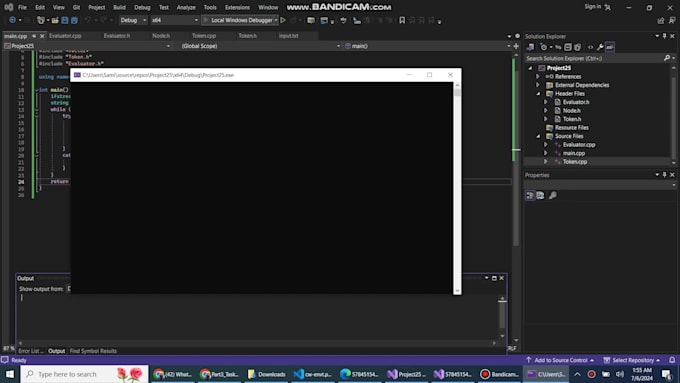Click the bookmark toggle toolbar icon

tap(402, 20)
